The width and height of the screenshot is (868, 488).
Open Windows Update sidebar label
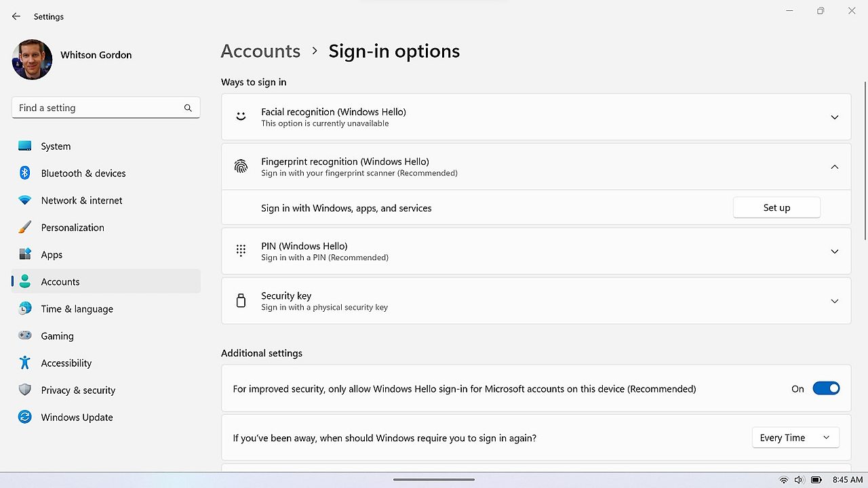77,418
